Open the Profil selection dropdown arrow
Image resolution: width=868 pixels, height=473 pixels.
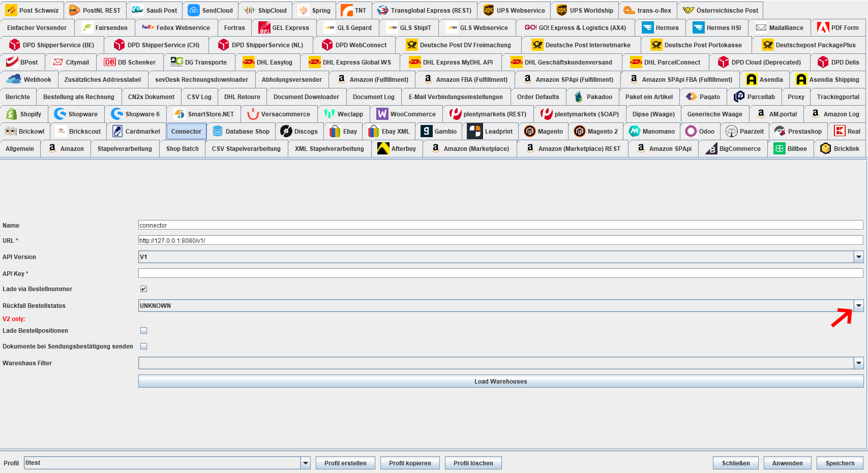(305, 463)
